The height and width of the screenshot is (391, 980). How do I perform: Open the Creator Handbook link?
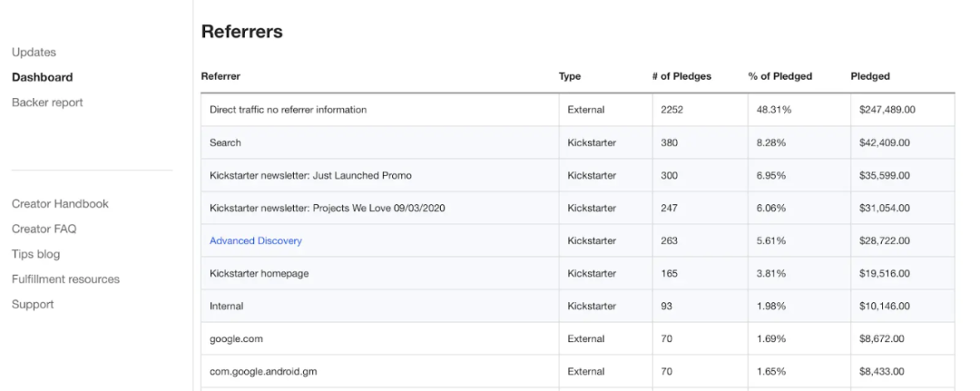[60, 204]
